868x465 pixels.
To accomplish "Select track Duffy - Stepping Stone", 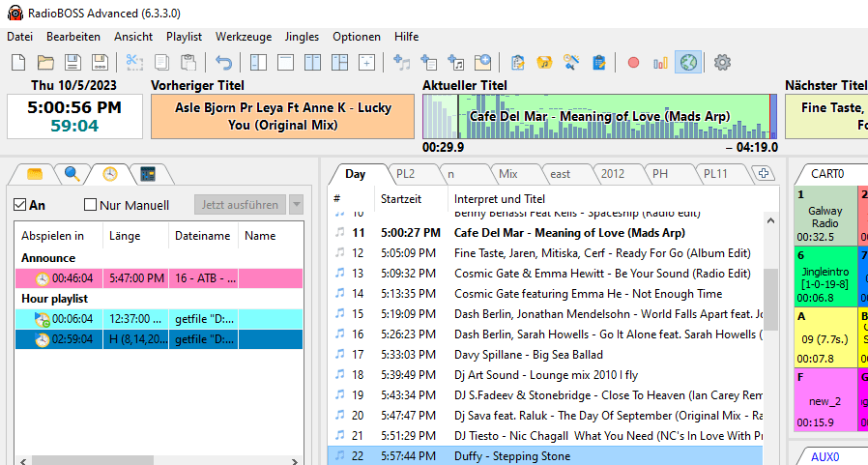I will 545,456.
